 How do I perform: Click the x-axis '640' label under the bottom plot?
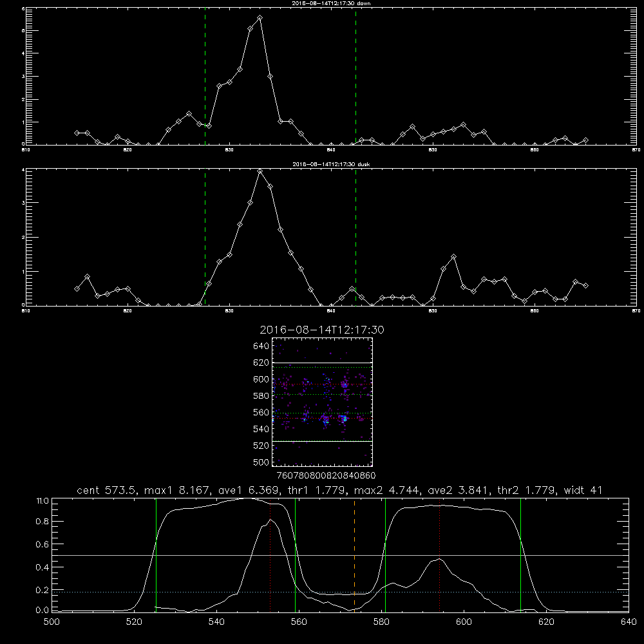point(629,622)
